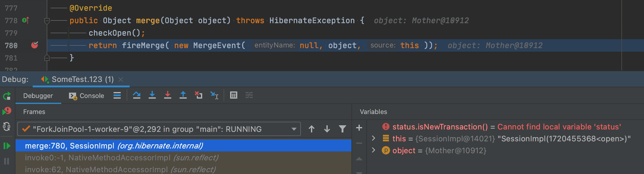The width and height of the screenshot is (644, 174).
Task: Click the checkOpen() call on line 779
Action: (114, 33)
